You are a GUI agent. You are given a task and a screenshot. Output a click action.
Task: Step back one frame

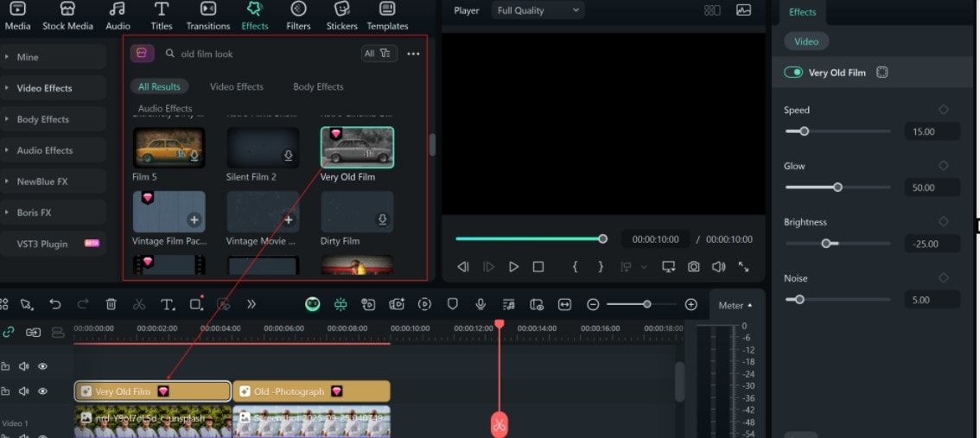coord(462,267)
